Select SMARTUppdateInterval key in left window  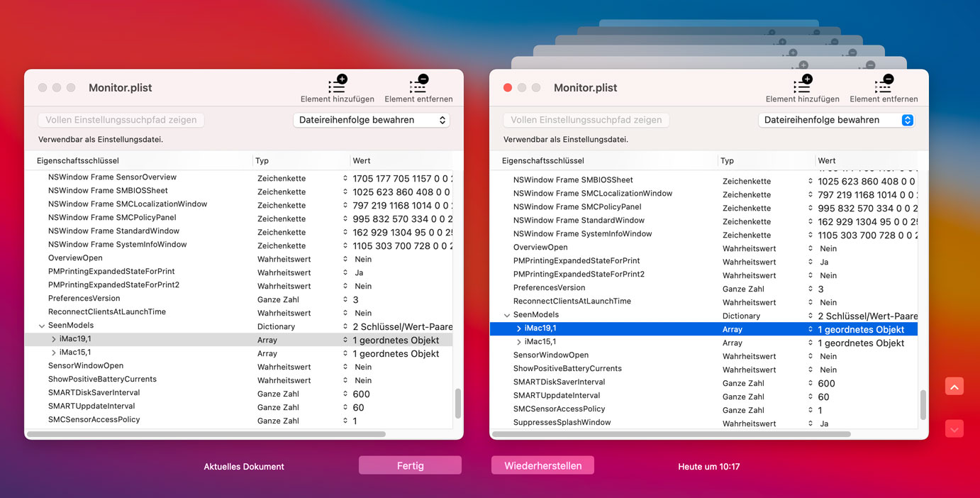point(91,406)
